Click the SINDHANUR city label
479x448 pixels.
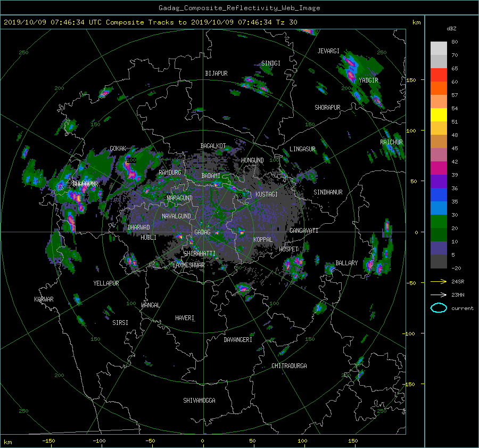pos(328,192)
